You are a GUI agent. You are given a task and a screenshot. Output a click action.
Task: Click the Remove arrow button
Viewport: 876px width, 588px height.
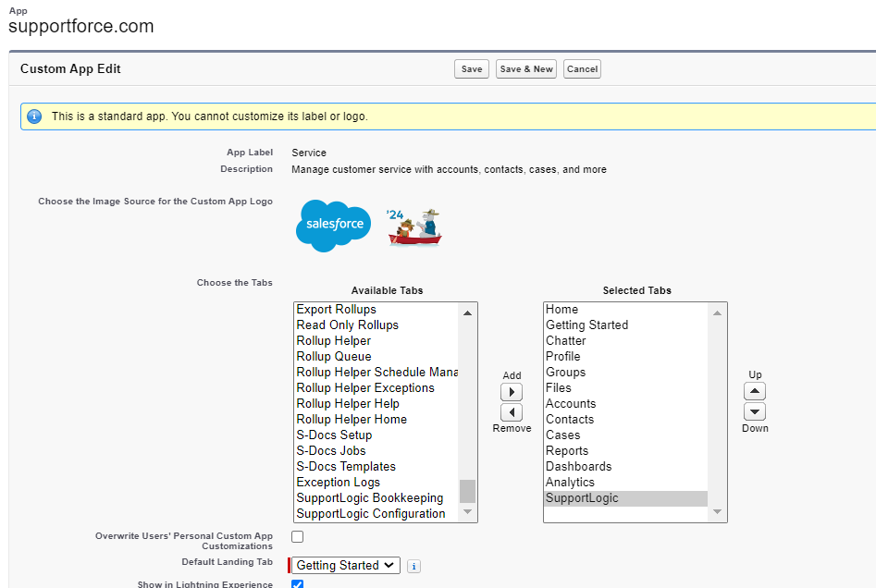[512, 412]
